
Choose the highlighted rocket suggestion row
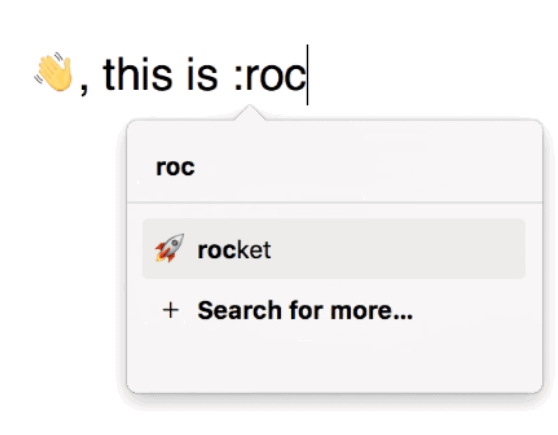[x=334, y=249]
